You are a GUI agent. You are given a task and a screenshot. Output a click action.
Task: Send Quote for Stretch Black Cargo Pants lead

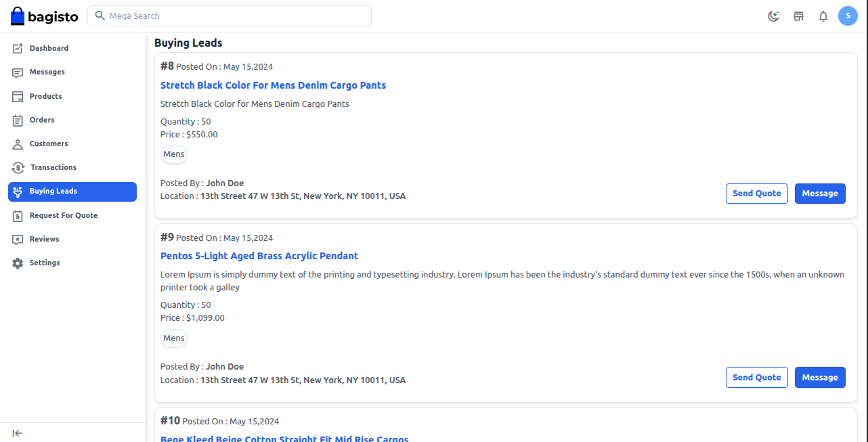tap(756, 193)
